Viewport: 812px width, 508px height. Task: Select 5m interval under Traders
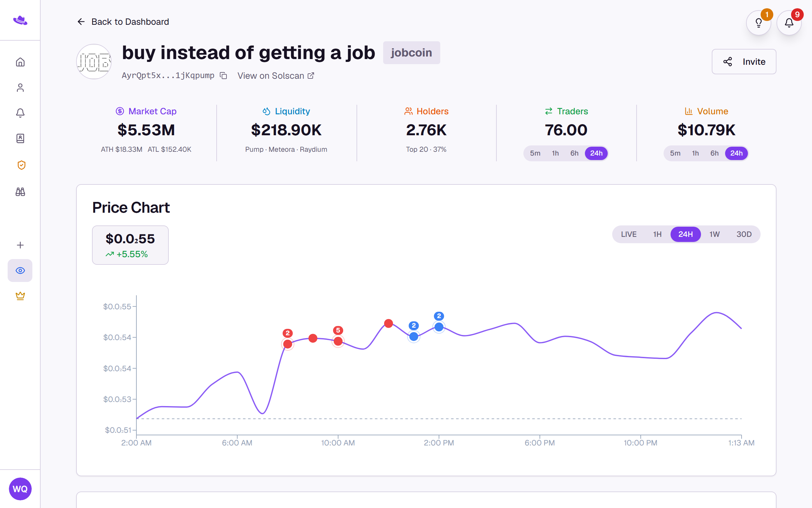click(535, 153)
